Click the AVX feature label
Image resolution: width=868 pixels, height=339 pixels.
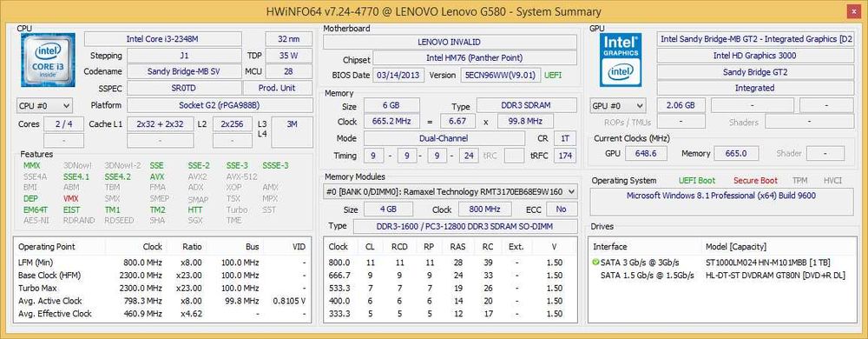point(157,176)
